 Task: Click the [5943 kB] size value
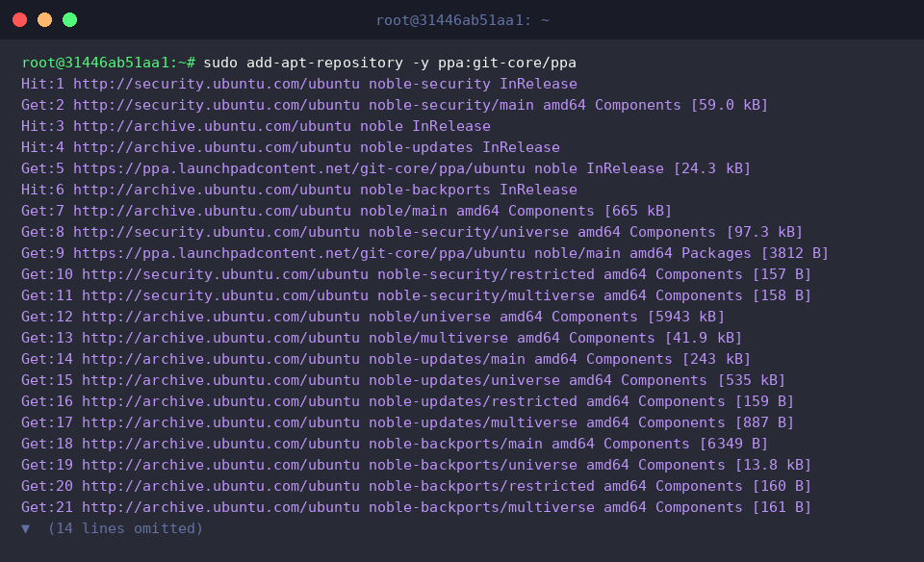pos(685,317)
